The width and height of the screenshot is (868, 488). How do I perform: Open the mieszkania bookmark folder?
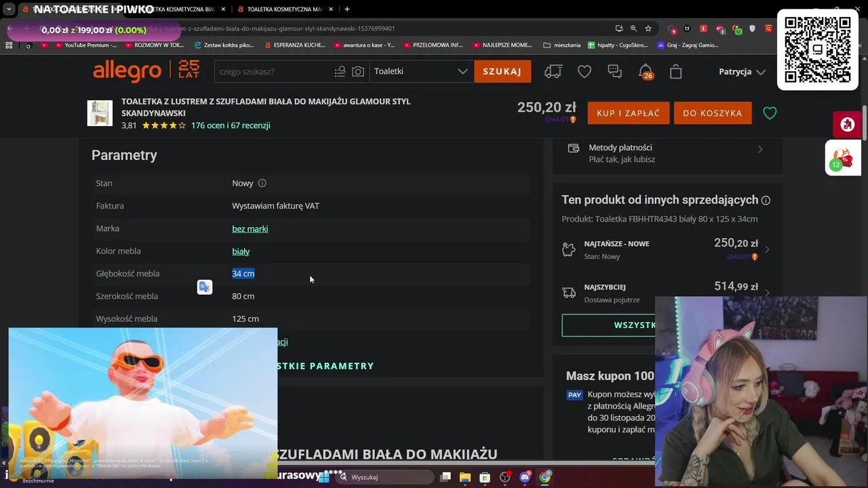click(x=562, y=45)
